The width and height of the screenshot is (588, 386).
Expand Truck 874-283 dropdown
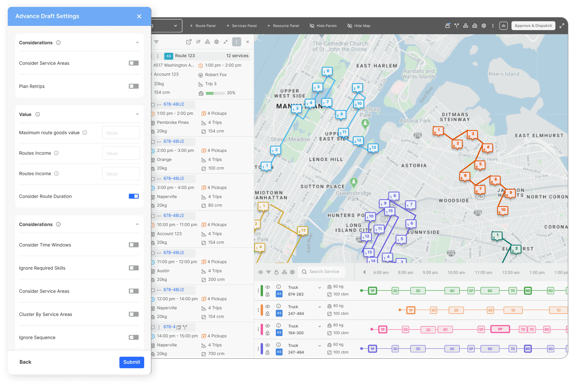[319, 288]
